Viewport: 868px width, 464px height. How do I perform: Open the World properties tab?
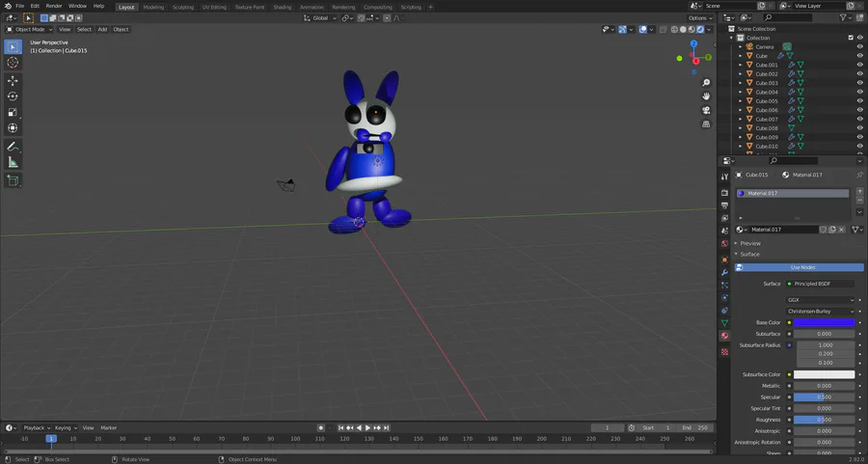point(724,244)
